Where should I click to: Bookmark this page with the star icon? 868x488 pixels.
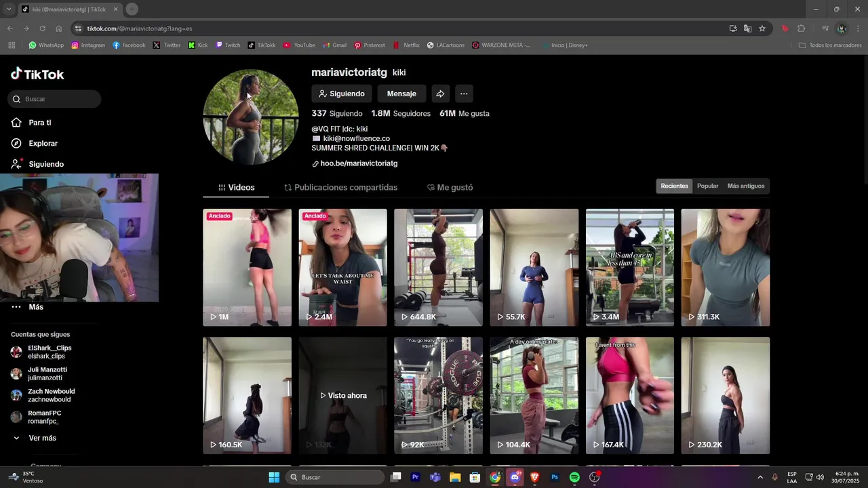point(762,28)
